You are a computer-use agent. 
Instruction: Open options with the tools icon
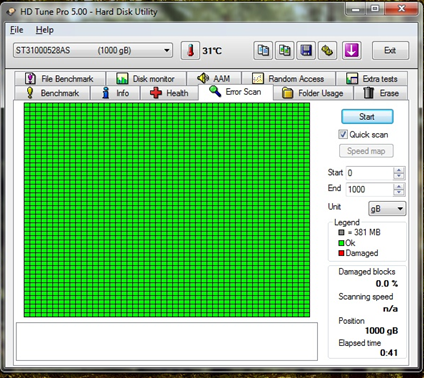[327, 51]
